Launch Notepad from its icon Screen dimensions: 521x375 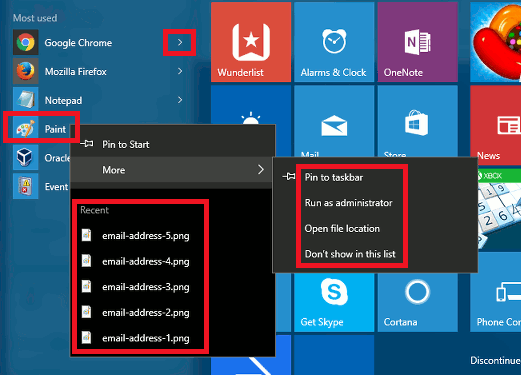(26, 100)
